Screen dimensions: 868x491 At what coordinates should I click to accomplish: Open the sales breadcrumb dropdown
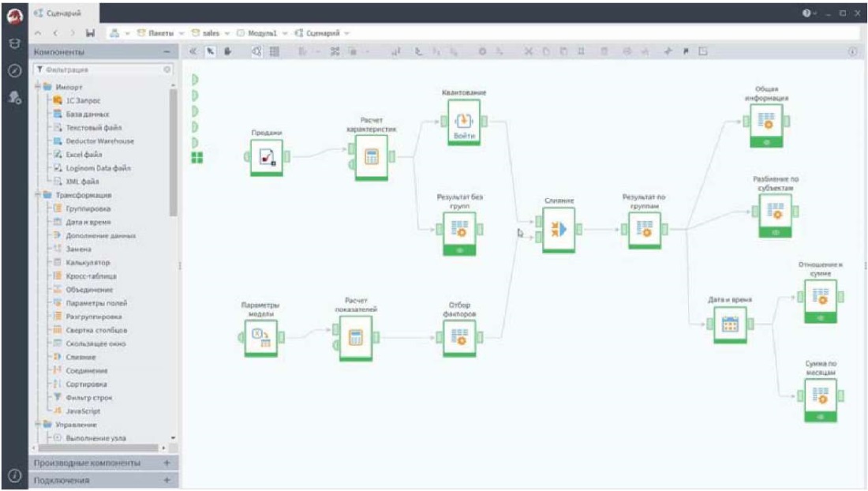pos(227,34)
